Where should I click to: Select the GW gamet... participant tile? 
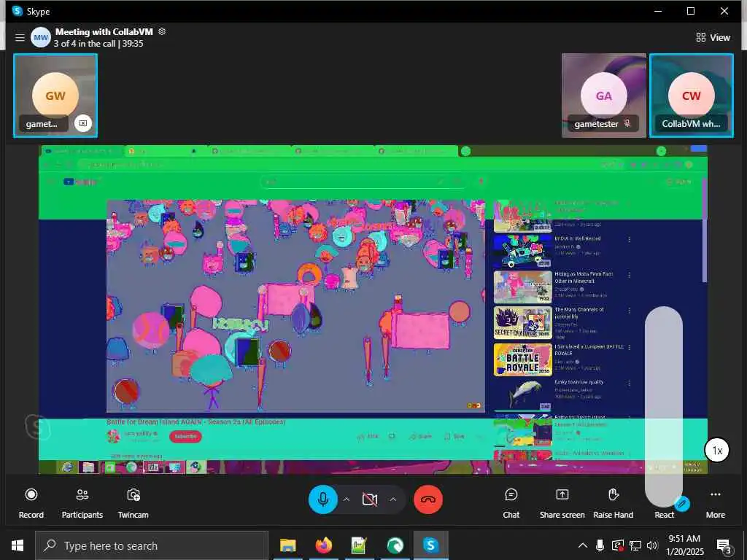pos(55,96)
